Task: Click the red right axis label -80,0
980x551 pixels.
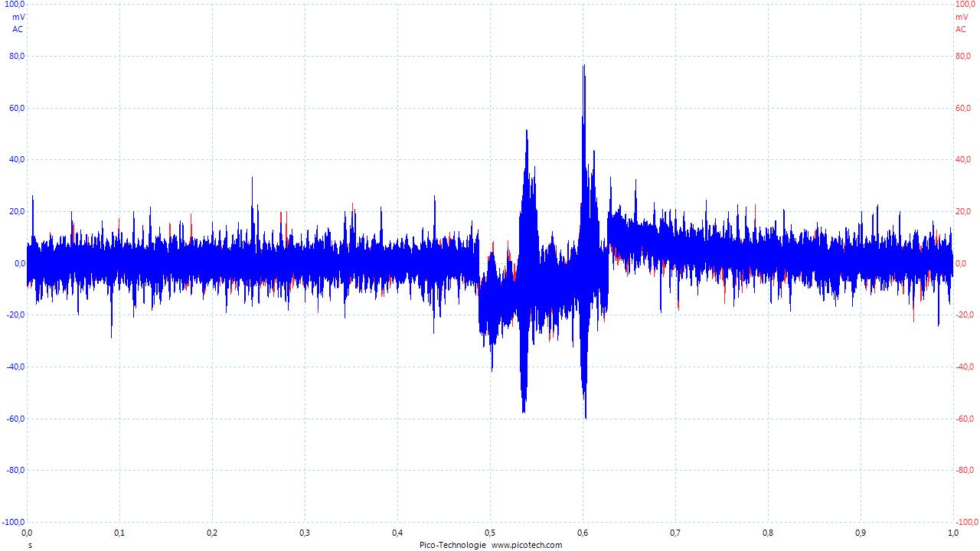Action: tap(965, 470)
